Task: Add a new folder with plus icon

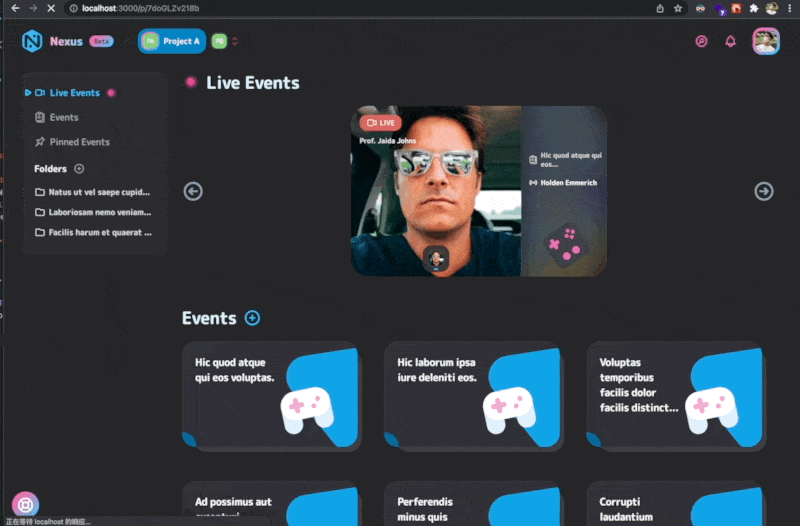Action: tap(79, 168)
